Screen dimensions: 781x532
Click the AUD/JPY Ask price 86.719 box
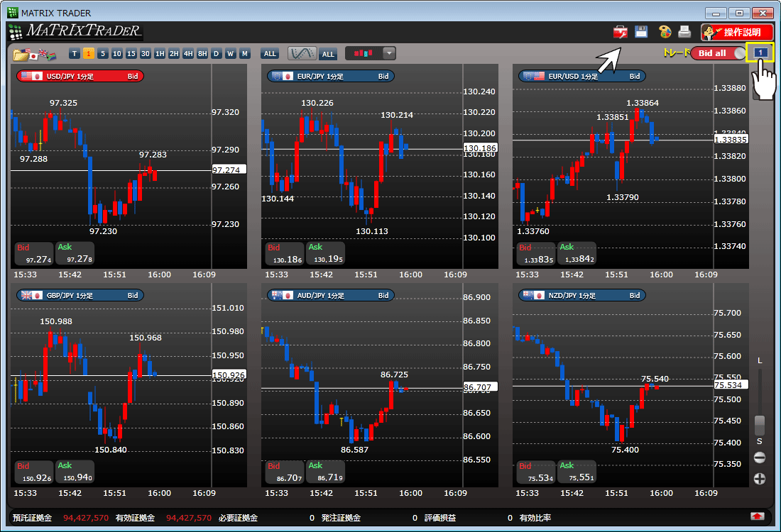pos(325,472)
